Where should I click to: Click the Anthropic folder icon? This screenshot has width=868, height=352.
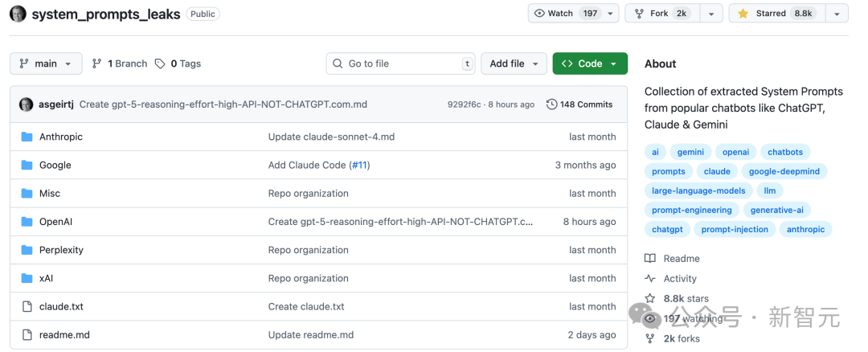pos(27,137)
